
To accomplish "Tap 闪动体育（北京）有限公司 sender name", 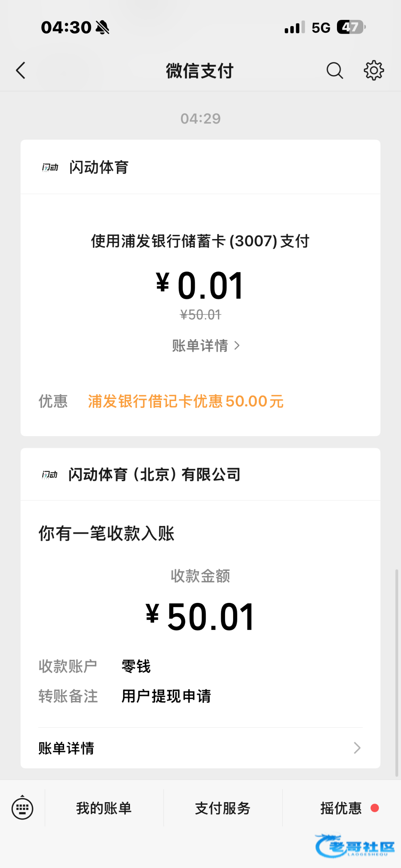I will pos(155,475).
